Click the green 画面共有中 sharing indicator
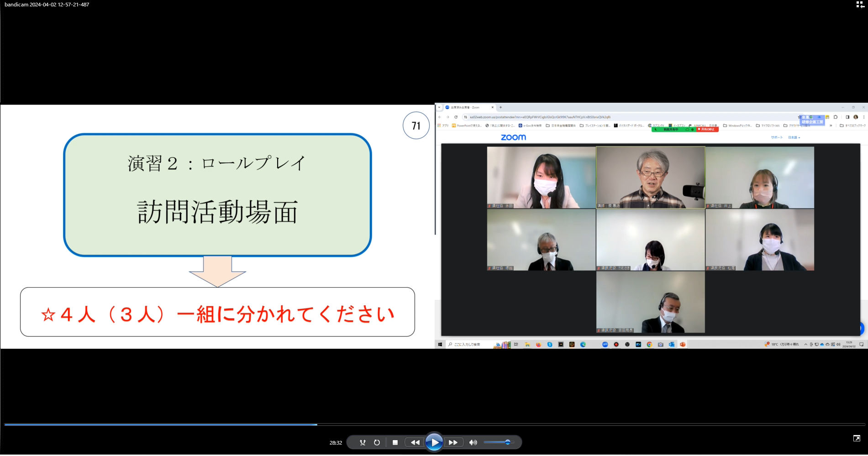The height and width of the screenshot is (456, 868). pos(673,129)
